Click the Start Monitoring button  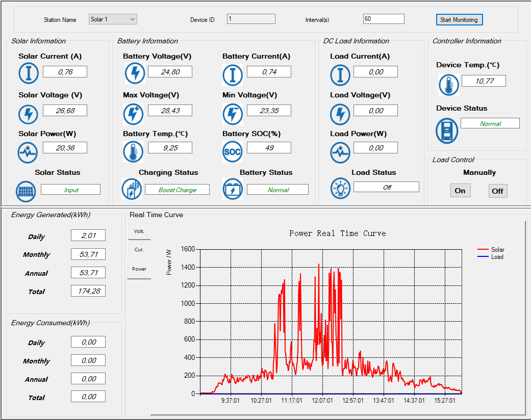pos(459,20)
